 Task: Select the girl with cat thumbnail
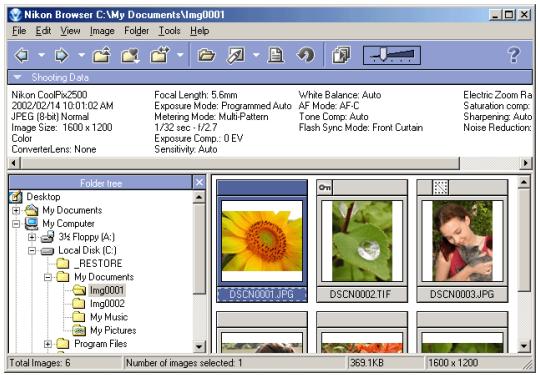coord(462,241)
